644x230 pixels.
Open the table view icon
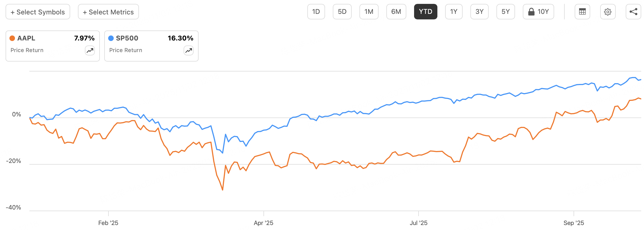click(x=582, y=12)
